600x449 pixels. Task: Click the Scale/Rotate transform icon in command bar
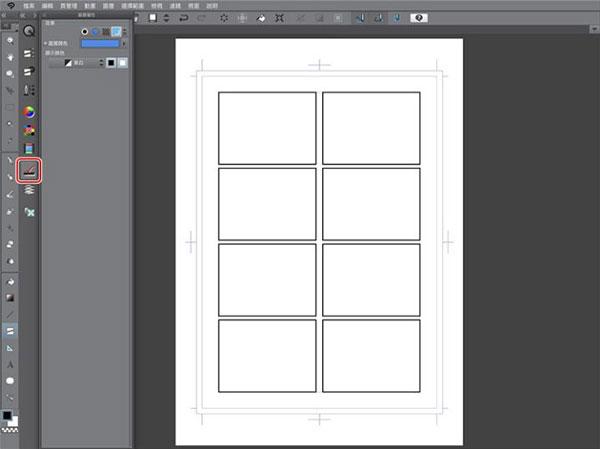coord(279,18)
